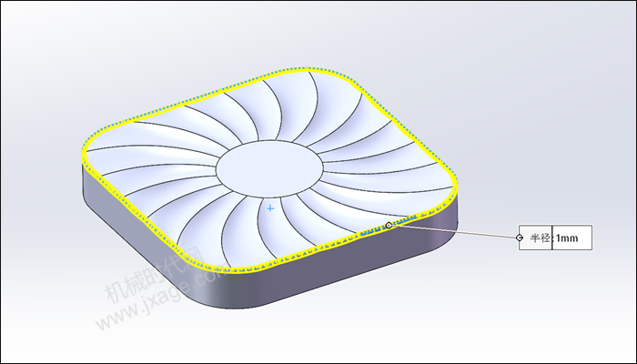The height and width of the screenshot is (364, 637).
Task: Select the central oval hub face
Action: (x=268, y=169)
